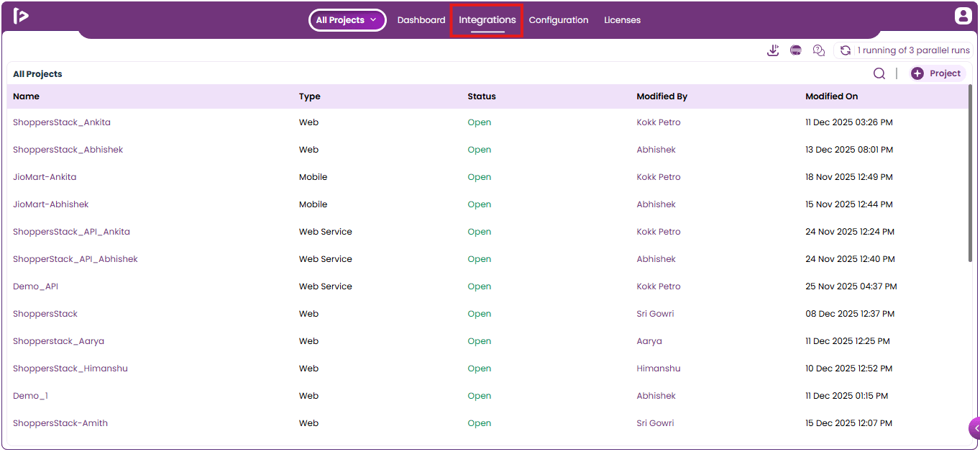Click the All Projects list heading

37,74
